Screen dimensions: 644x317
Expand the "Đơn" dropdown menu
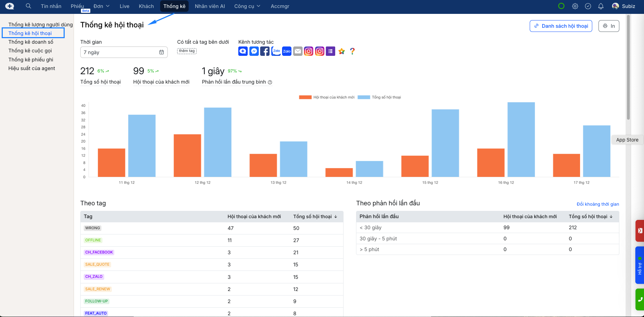point(101,6)
